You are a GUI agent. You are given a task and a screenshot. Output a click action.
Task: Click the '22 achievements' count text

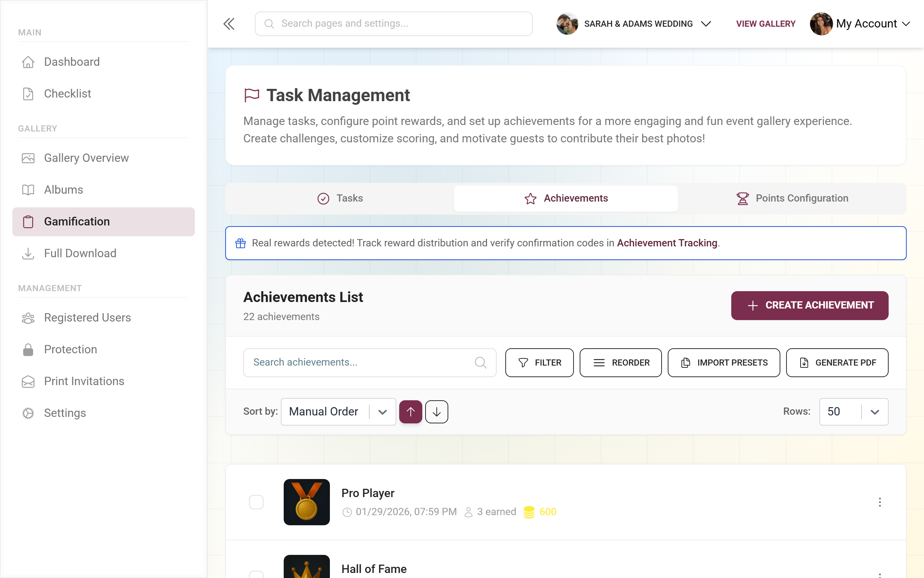(282, 317)
